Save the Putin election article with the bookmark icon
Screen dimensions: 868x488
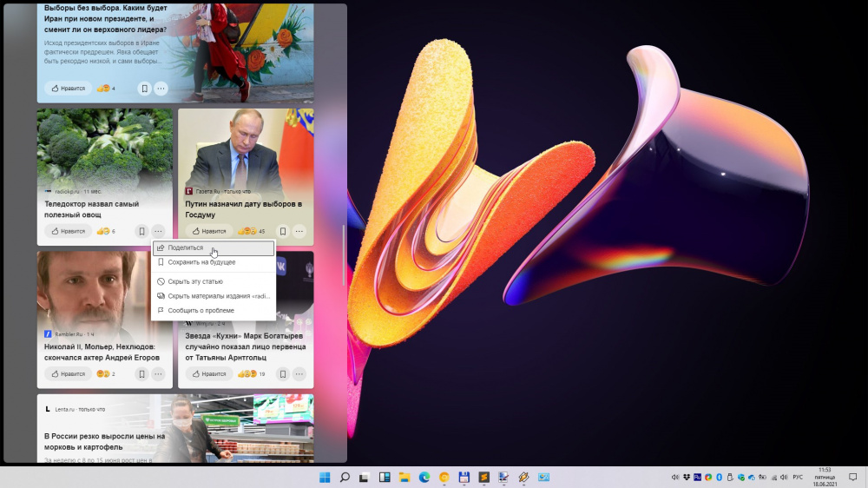click(282, 232)
